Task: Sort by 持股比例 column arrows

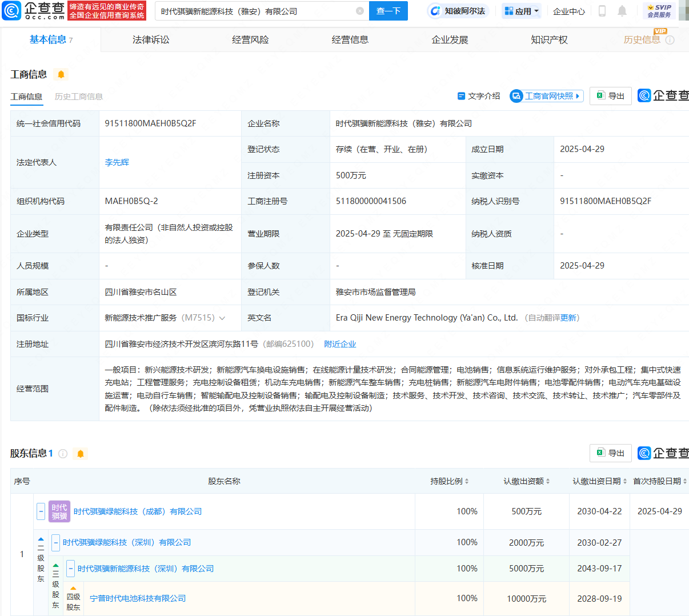Action: (x=467, y=482)
